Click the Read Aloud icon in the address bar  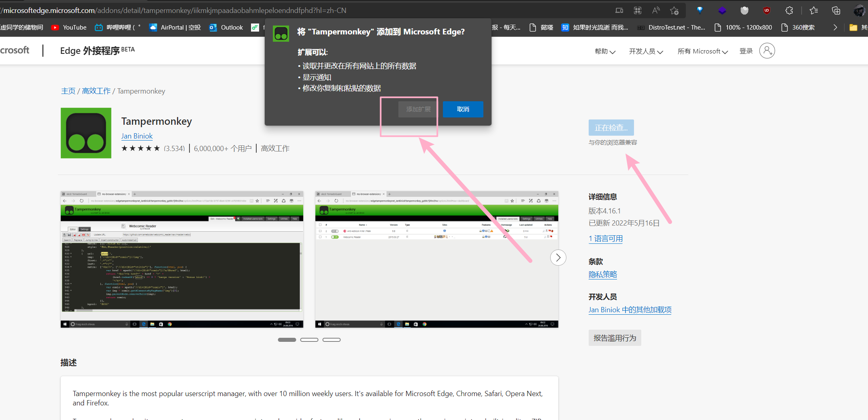tap(656, 11)
